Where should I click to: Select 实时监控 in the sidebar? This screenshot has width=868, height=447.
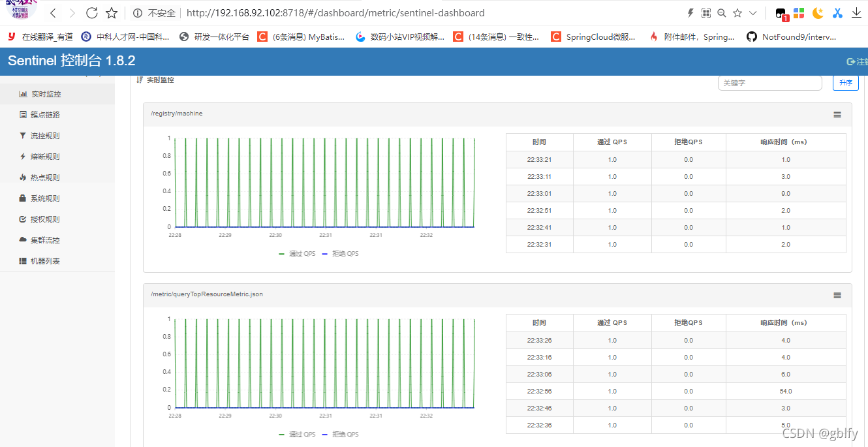pos(57,94)
